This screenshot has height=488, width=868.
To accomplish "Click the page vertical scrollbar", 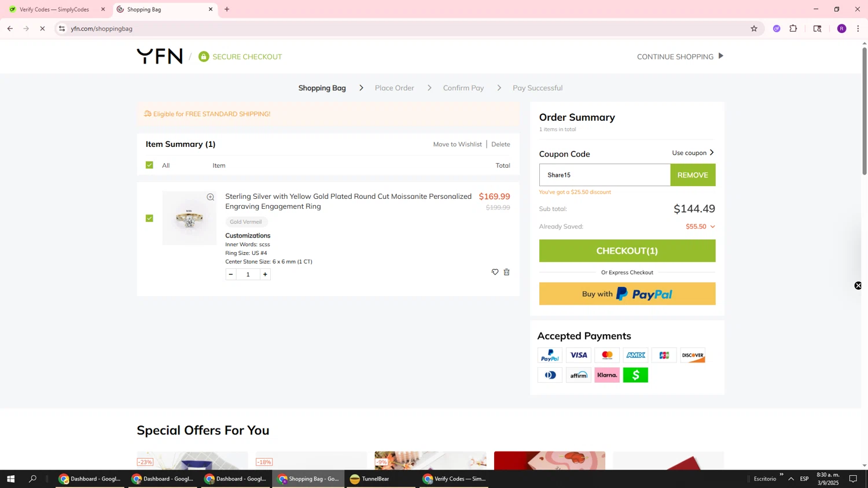I will [x=865, y=110].
